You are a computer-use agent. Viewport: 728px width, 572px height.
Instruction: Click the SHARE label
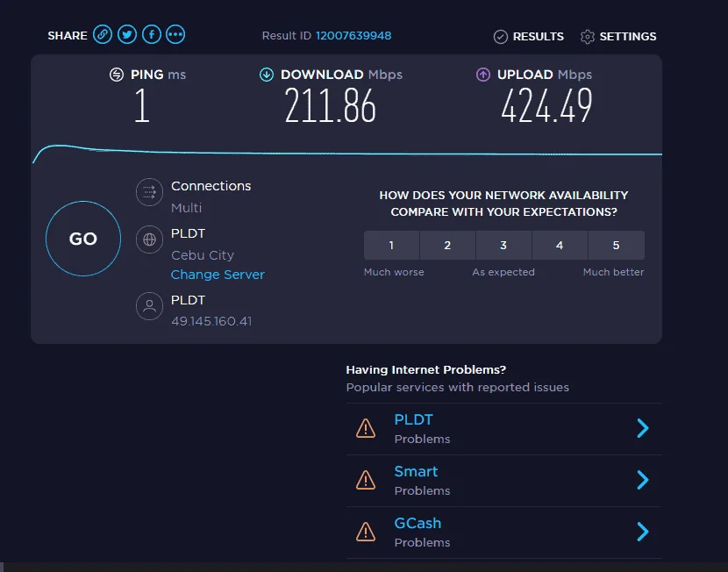click(x=68, y=36)
